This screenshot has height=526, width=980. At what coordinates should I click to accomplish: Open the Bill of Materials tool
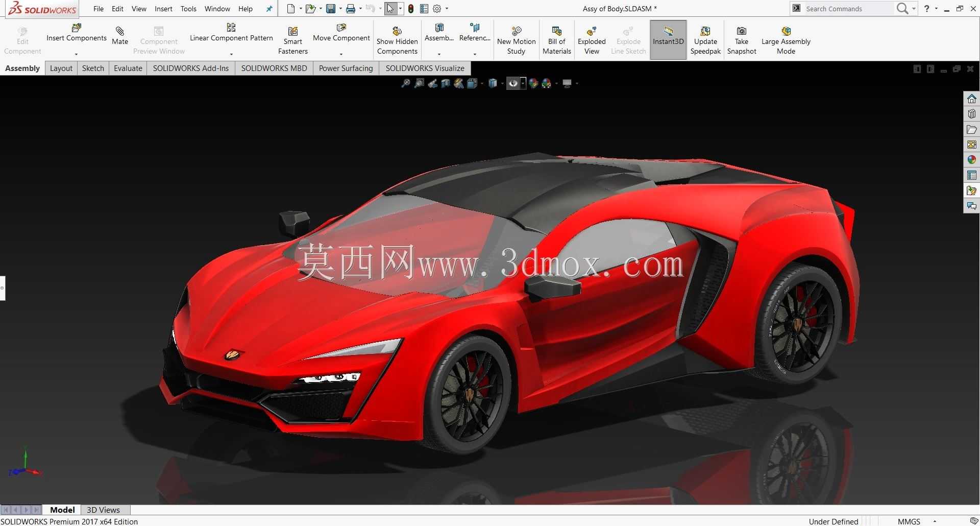[x=557, y=40]
